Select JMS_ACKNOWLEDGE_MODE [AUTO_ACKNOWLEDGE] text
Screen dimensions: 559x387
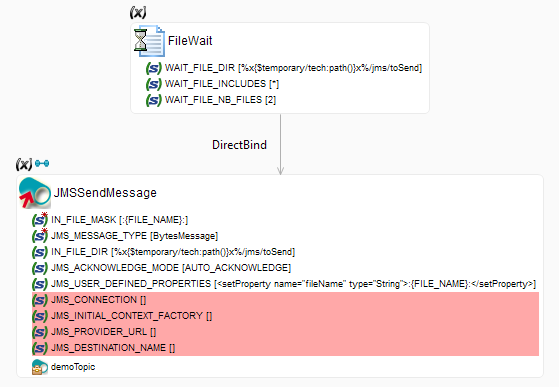coord(171,268)
